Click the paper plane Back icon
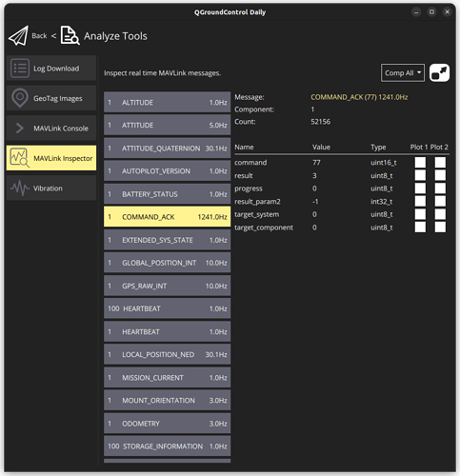The height and width of the screenshot is (476, 460). pyautogui.click(x=18, y=36)
